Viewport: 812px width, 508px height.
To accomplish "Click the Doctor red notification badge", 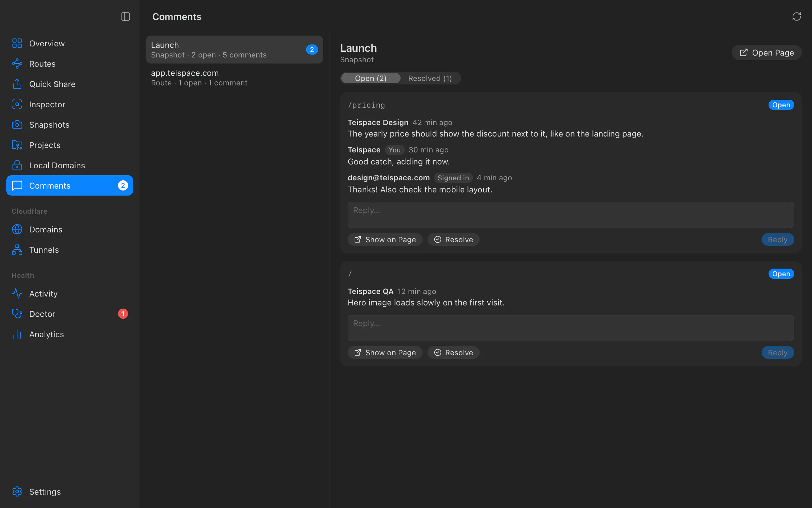I will [x=123, y=314].
